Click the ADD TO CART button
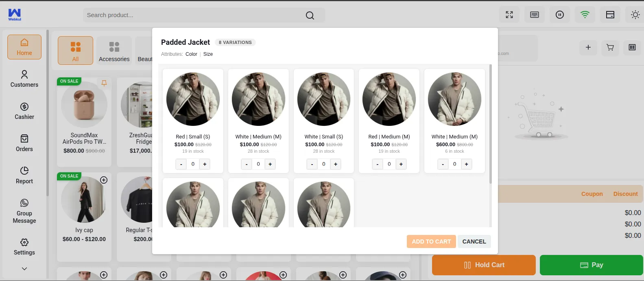 coord(431,241)
